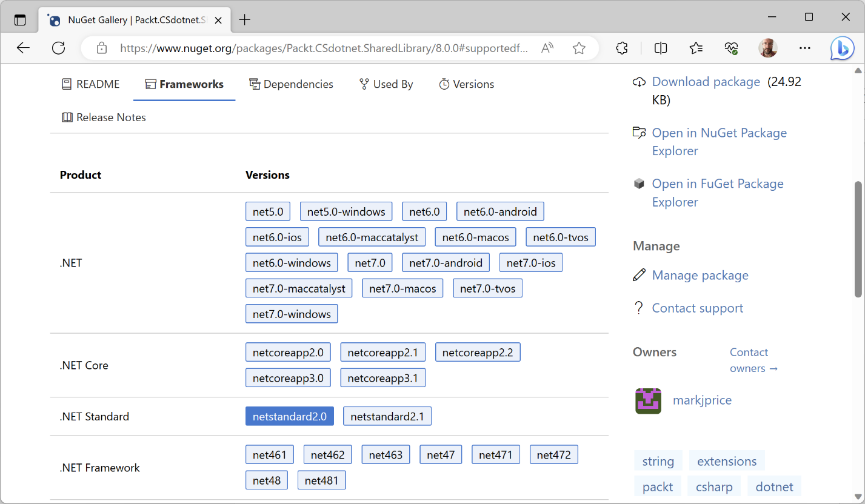Open the Bing chat sidebar icon
865x504 pixels.
click(x=842, y=48)
